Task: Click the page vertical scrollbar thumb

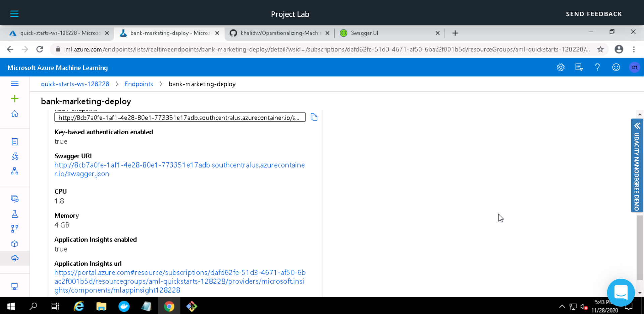Action: [640, 248]
